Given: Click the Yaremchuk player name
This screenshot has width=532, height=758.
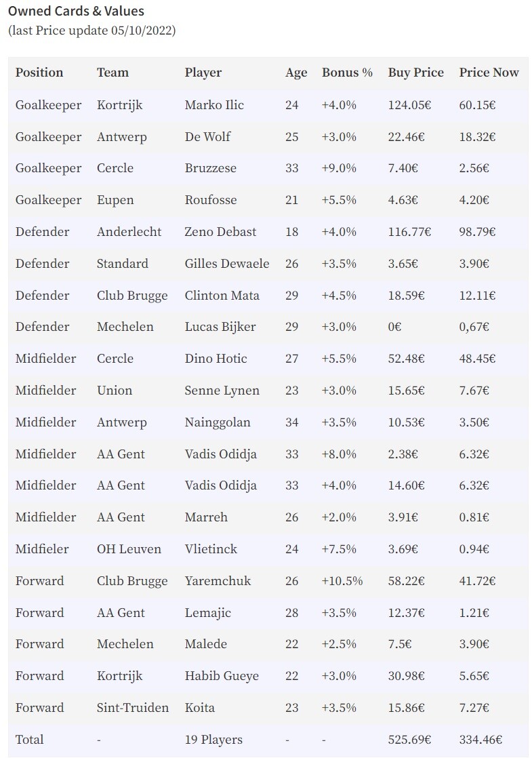Looking at the screenshot, I should point(218,580).
